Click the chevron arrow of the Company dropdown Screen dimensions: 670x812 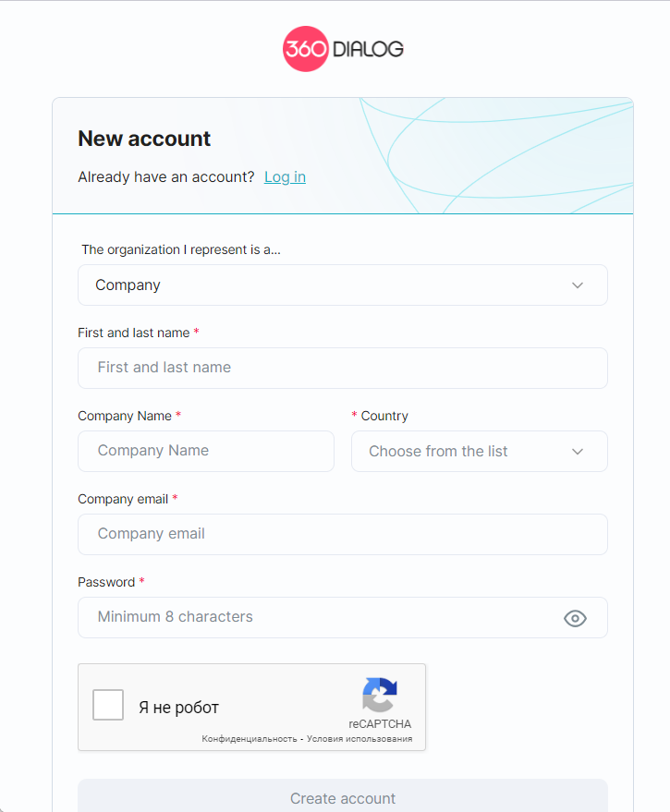coord(578,285)
